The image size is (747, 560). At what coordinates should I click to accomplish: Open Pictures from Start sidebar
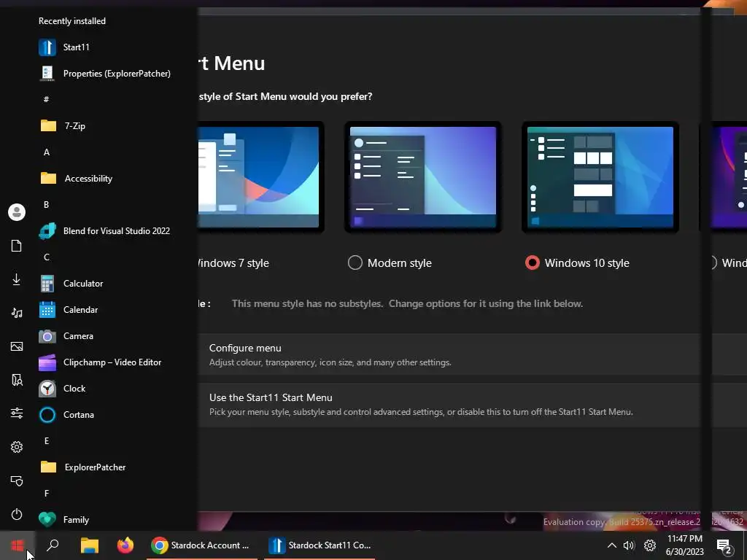[x=17, y=346]
